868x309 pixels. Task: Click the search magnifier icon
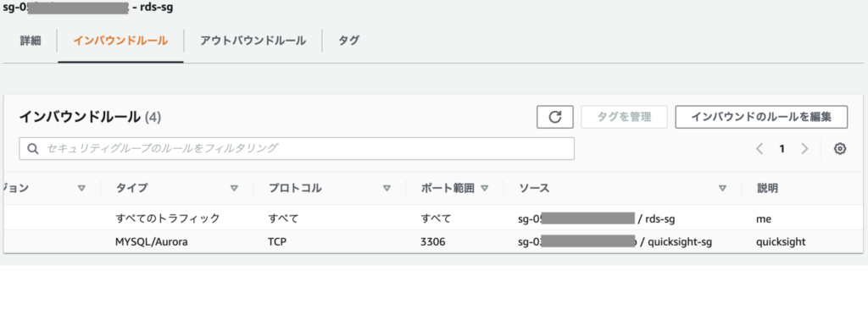coord(33,149)
